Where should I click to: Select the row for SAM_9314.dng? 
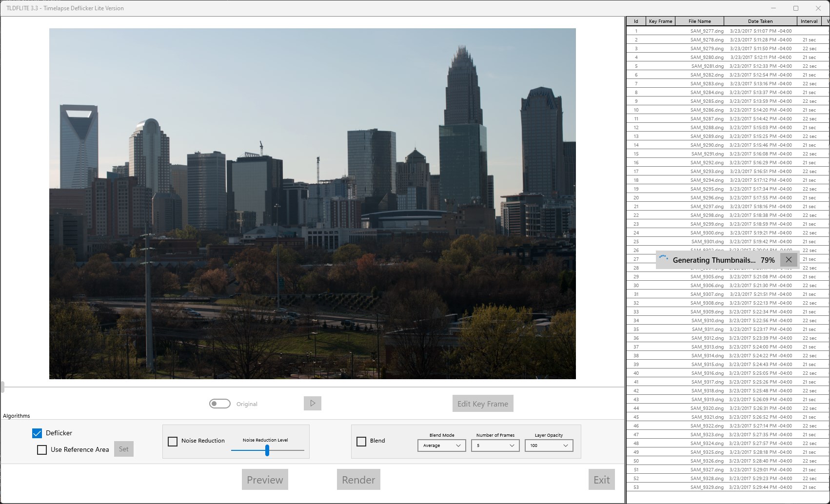coord(728,355)
